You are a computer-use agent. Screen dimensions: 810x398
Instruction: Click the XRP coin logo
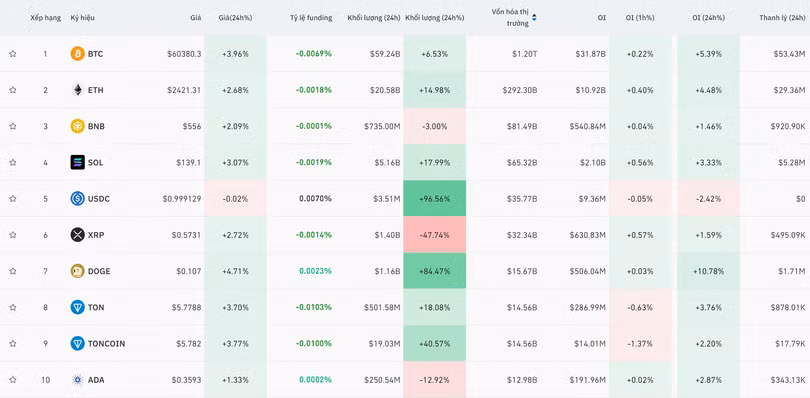click(x=77, y=235)
